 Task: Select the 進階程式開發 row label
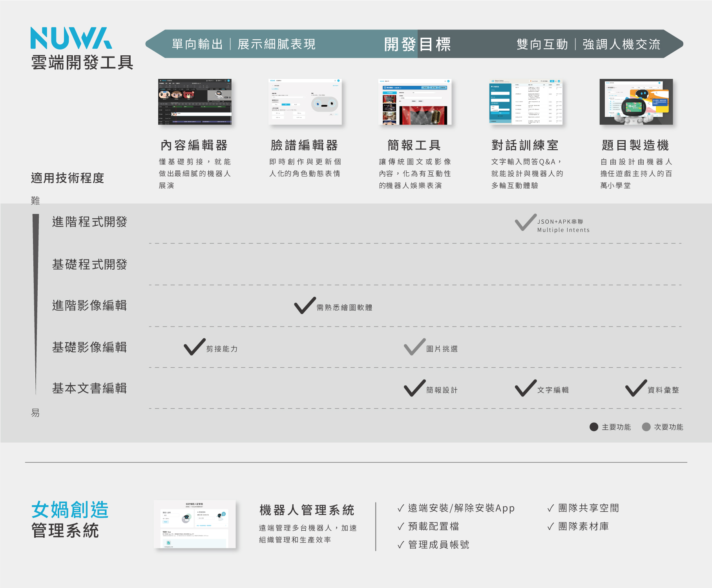click(90, 222)
